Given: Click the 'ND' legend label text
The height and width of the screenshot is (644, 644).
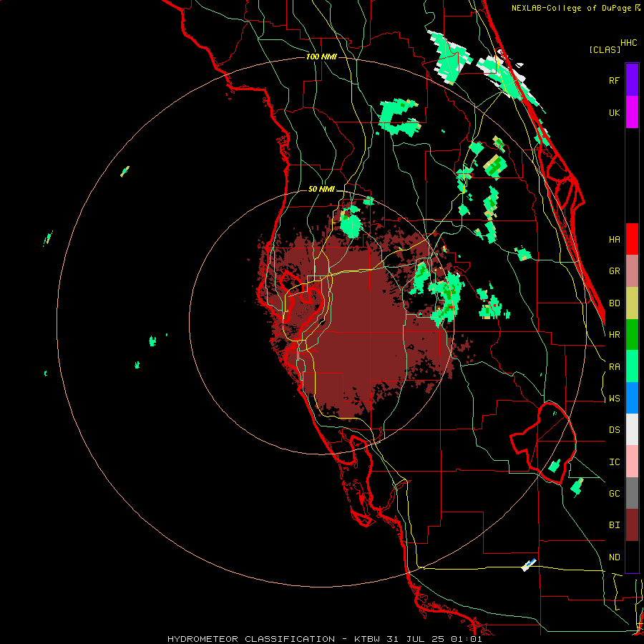Looking at the screenshot, I should tap(614, 557).
